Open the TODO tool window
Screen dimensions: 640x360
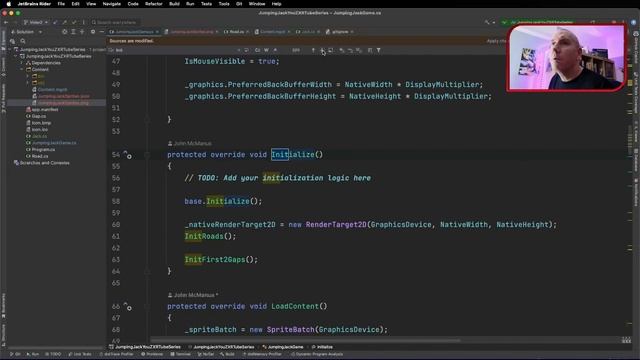tap(53, 354)
